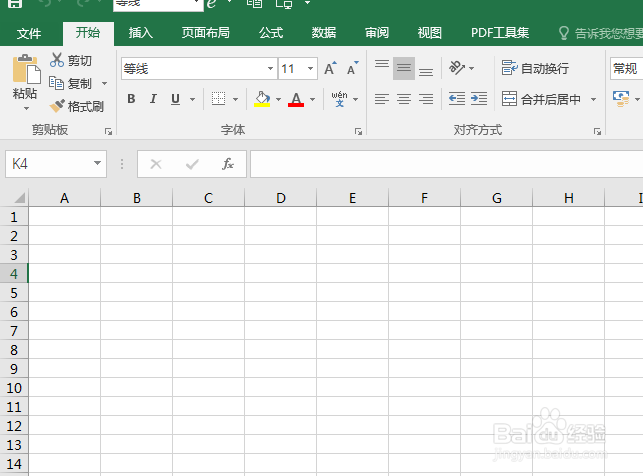The height and width of the screenshot is (476, 643).
Task: Center text horizontally
Action: tap(404, 99)
